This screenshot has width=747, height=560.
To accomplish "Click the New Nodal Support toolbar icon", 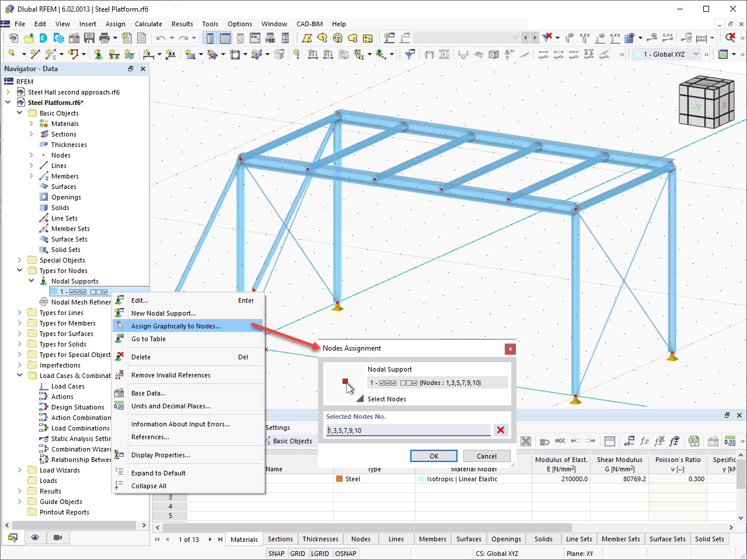I will (98, 54).
